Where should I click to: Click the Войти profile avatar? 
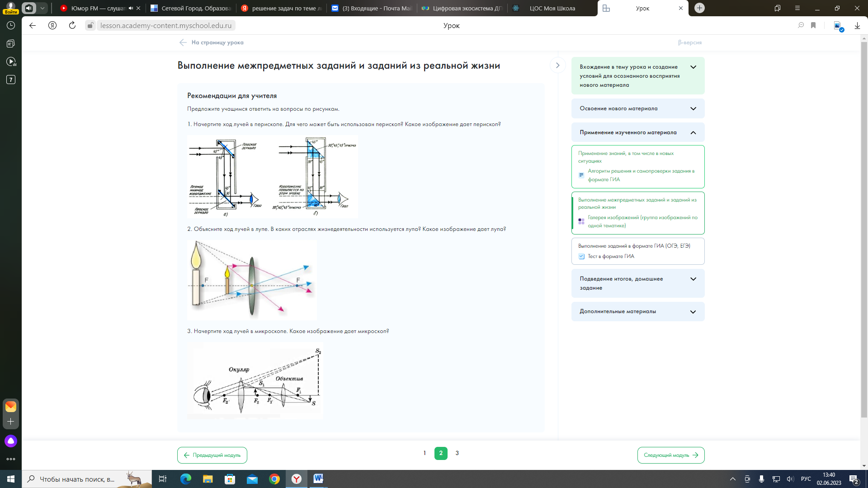pyautogui.click(x=10, y=8)
